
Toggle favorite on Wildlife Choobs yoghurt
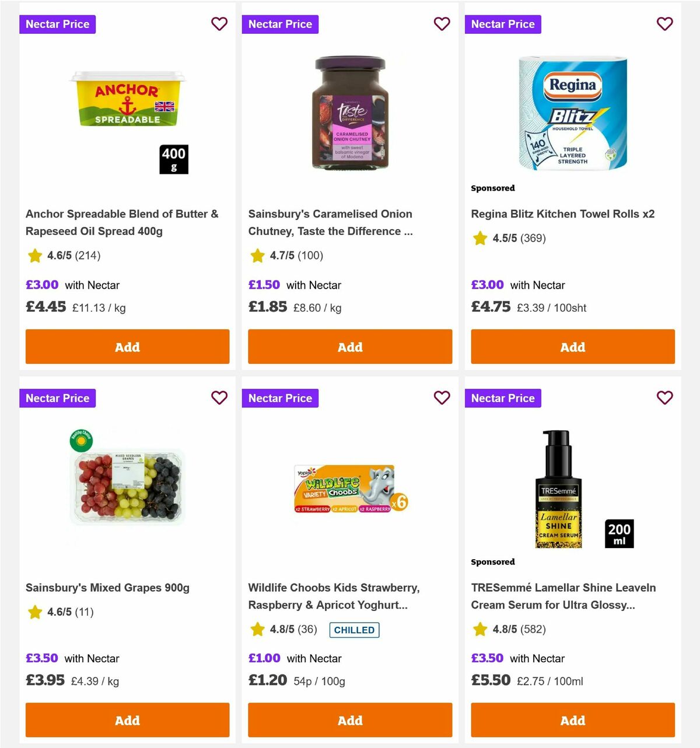pos(442,398)
